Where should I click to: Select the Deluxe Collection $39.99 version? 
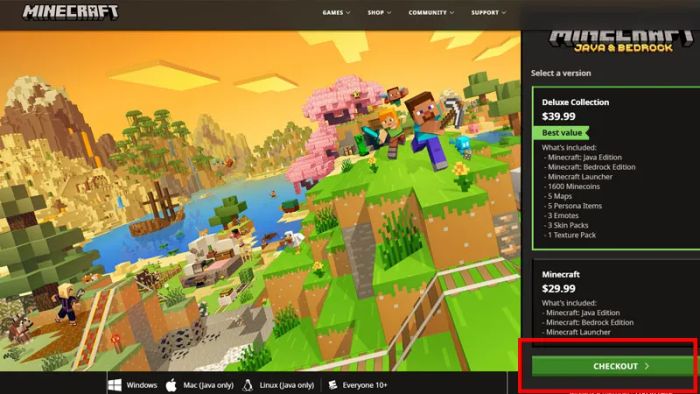coord(616,168)
